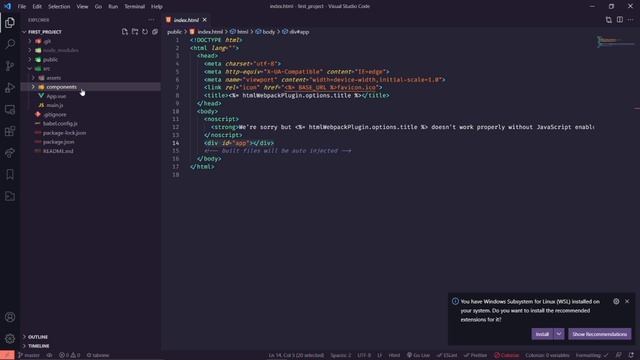Image resolution: width=640 pixels, height=360 pixels.
Task: Click UTF-8 encoding in status bar
Action: coord(364,355)
